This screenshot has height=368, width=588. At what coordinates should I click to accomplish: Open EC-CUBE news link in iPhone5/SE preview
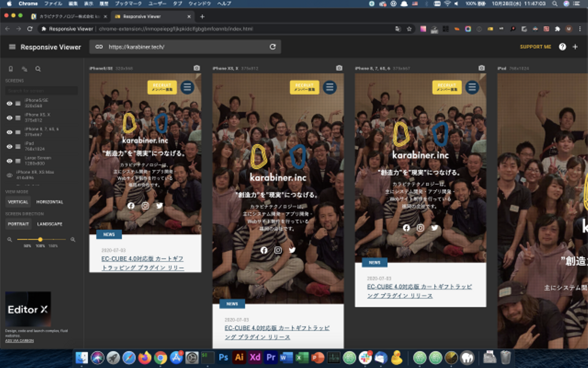click(143, 263)
